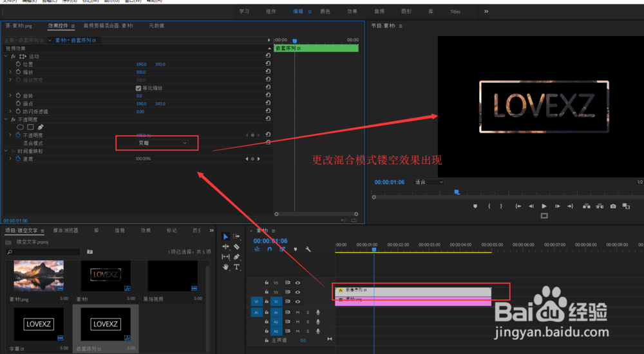Go to In point
The image size is (644, 354).
(518, 206)
